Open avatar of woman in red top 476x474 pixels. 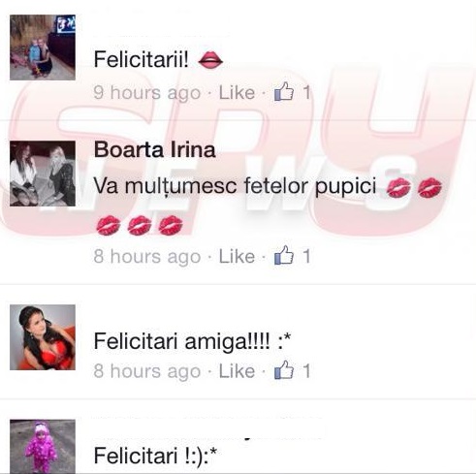point(43,337)
